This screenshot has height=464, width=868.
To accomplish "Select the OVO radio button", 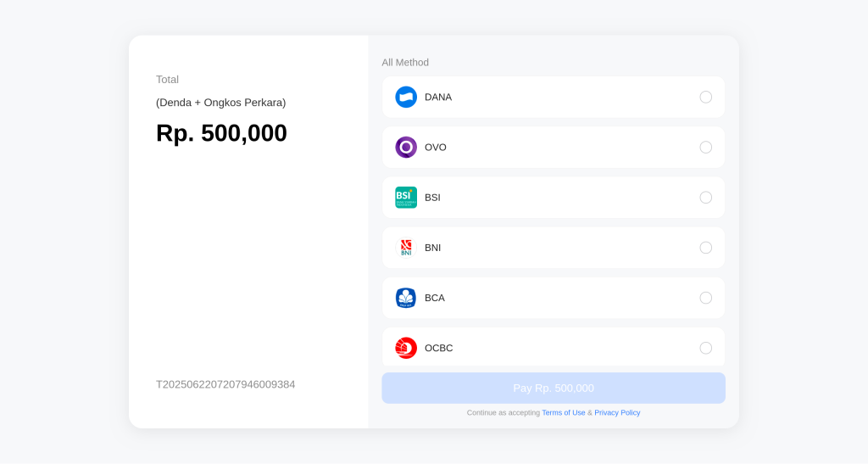I will 705,147.
